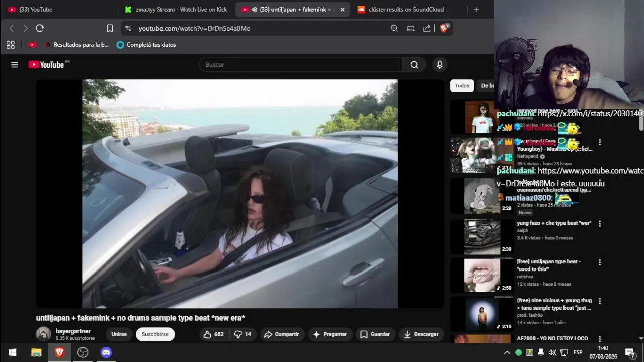Viewport: 644px width, 362px height.
Task: Open the 2:10 'just' beat thumbnail
Action: [482, 314]
